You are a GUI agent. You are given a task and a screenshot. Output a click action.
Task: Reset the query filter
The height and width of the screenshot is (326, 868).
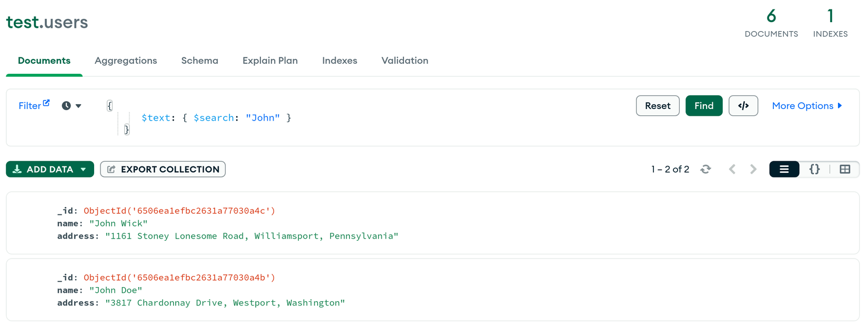pyautogui.click(x=658, y=106)
